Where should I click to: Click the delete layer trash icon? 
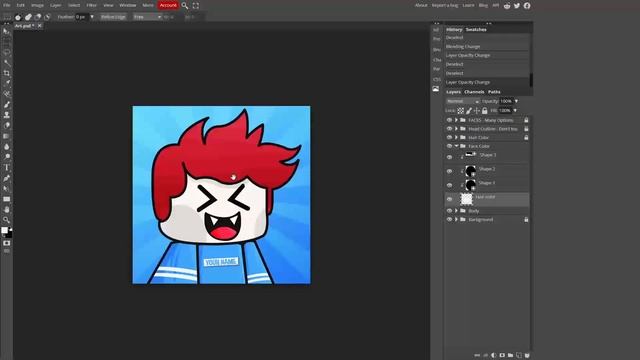click(x=527, y=356)
